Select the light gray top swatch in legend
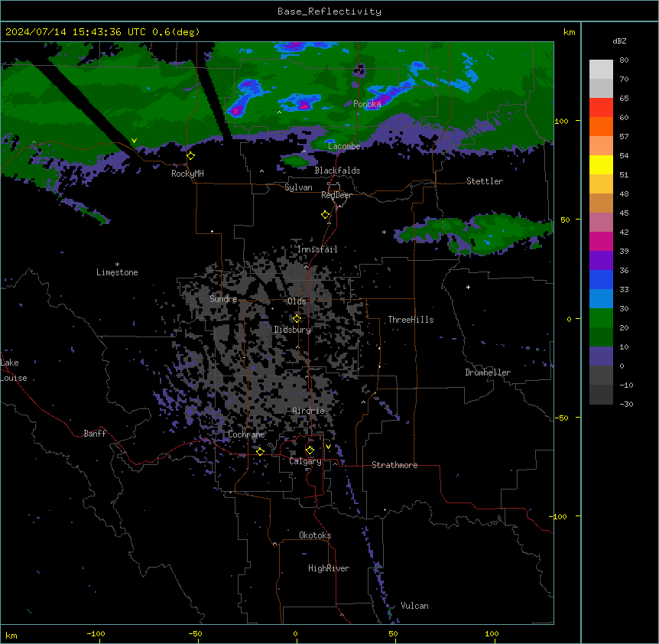Image resolution: width=659 pixels, height=644 pixels. pos(601,70)
